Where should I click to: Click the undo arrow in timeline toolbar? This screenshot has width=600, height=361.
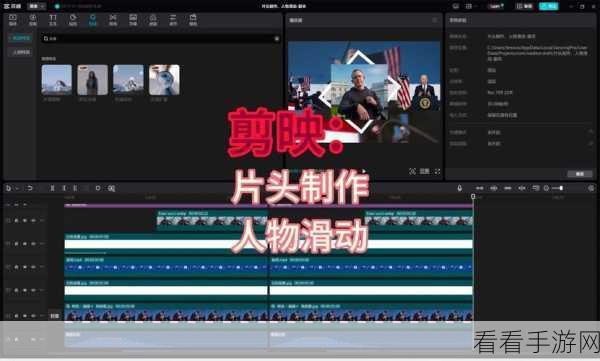click(29, 188)
